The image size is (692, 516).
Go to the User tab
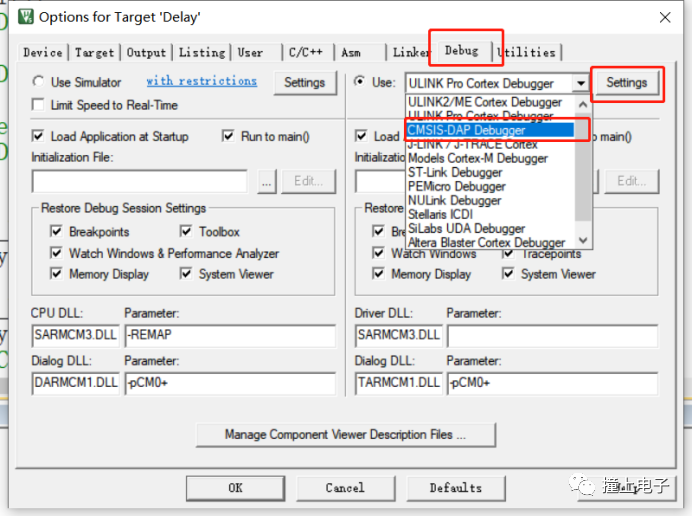257,53
